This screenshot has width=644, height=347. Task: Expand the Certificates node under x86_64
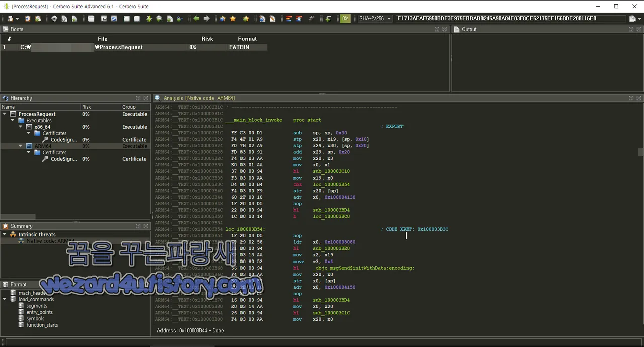[x=29, y=133]
